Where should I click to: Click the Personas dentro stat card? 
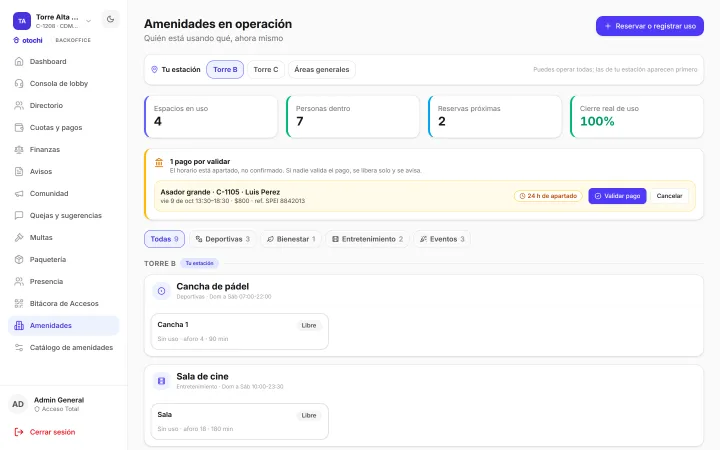pyautogui.click(x=353, y=117)
